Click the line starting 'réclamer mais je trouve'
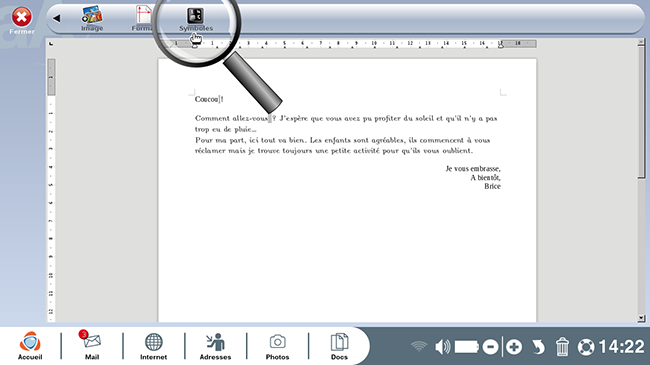This screenshot has width=650, height=365. click(334, 151)
